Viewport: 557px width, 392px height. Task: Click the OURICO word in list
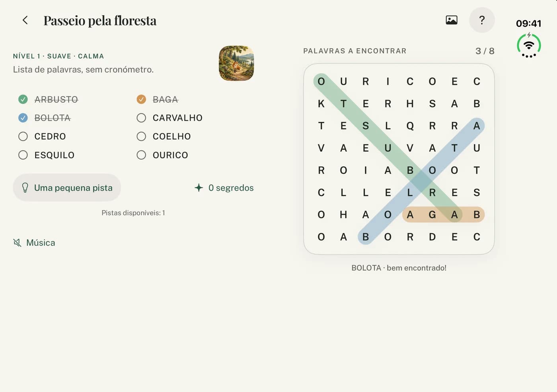pos(170,155)
